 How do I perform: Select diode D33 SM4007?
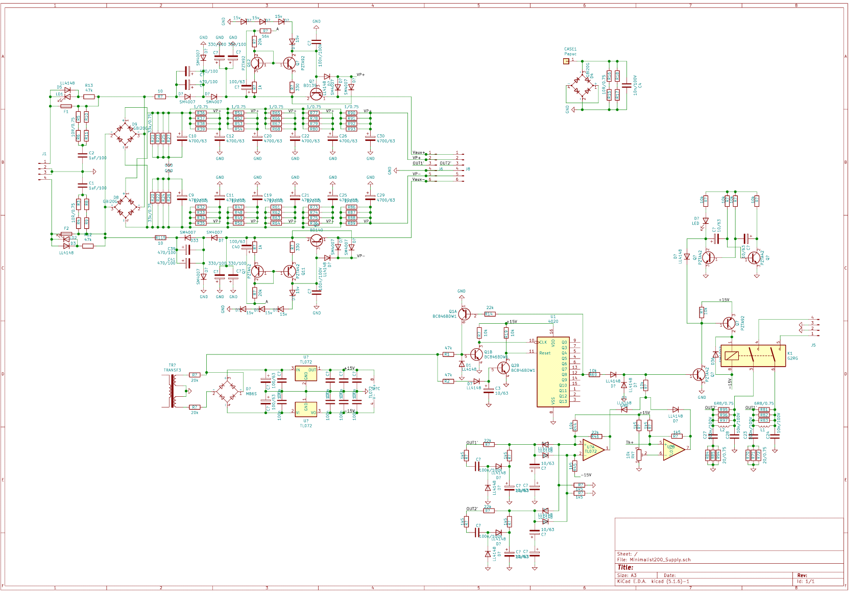[187, 237]
